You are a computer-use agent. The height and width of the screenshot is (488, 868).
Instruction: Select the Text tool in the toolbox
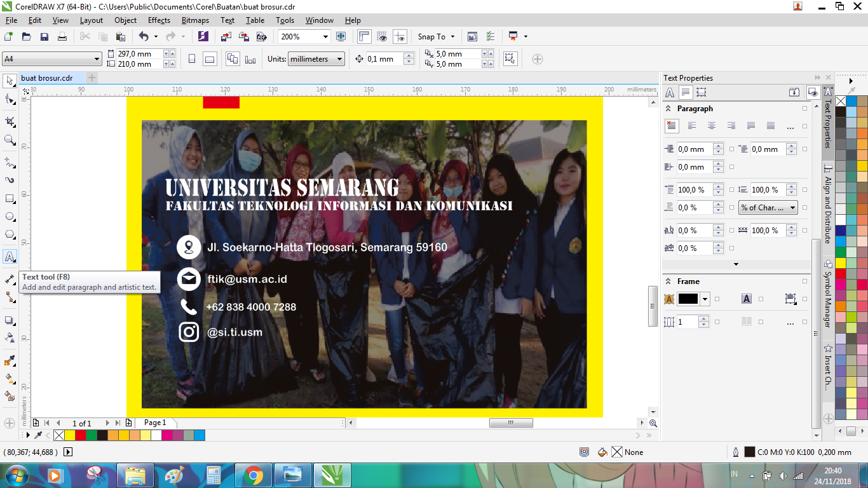(10, 257)
